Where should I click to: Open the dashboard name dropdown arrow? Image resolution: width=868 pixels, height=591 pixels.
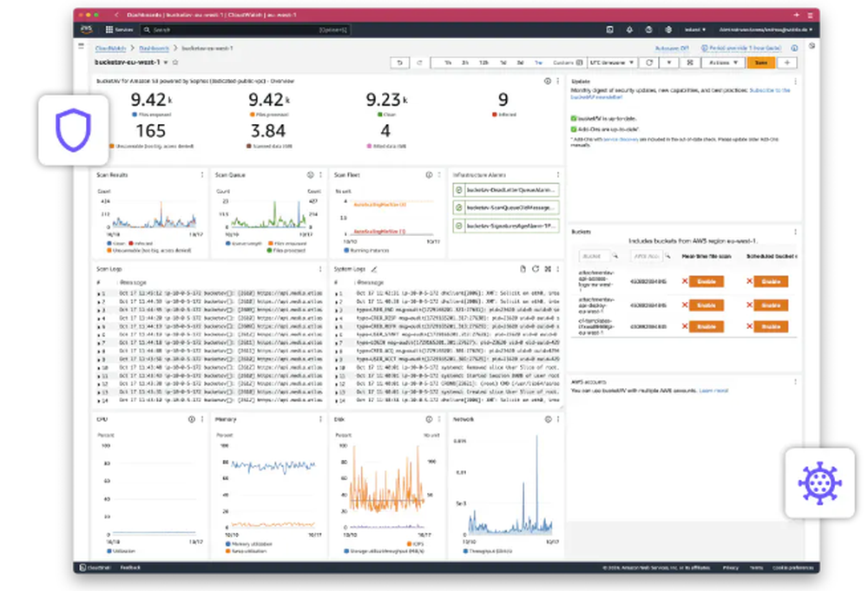pos(166,62)
